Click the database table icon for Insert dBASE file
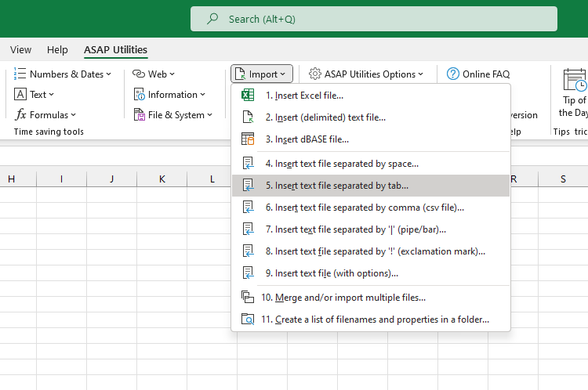Viewport: 588px width, 390px height. (248, 139)
